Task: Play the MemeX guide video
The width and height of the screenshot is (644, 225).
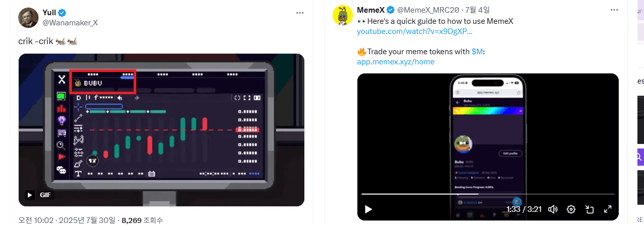Action: (x=369, y=209)
